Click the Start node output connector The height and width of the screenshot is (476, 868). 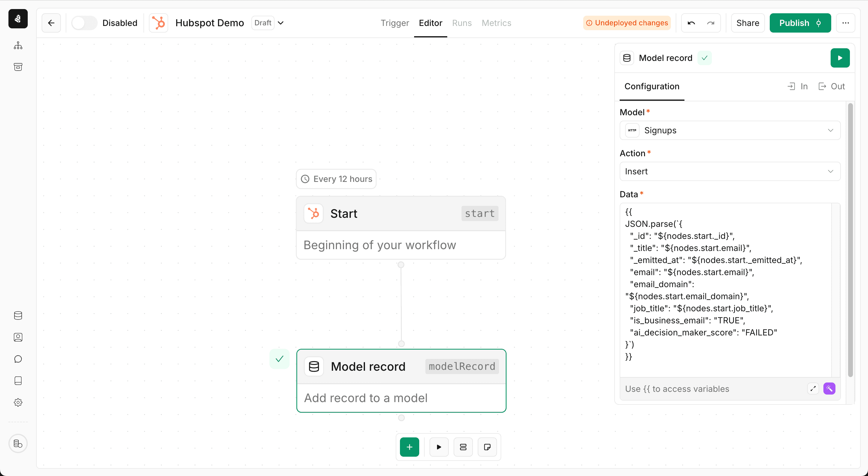(401, 265)
